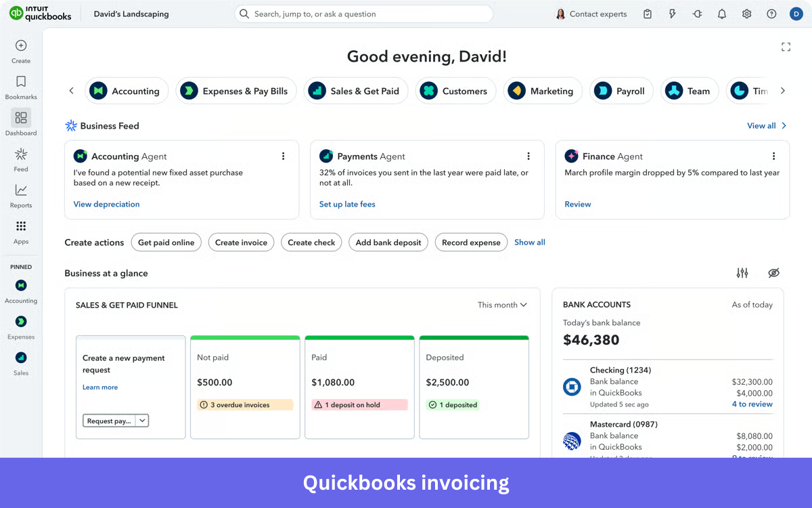This screenshot has width=812, height=508.
Task: Select the Payroll category chip
Action: [621, 91]
